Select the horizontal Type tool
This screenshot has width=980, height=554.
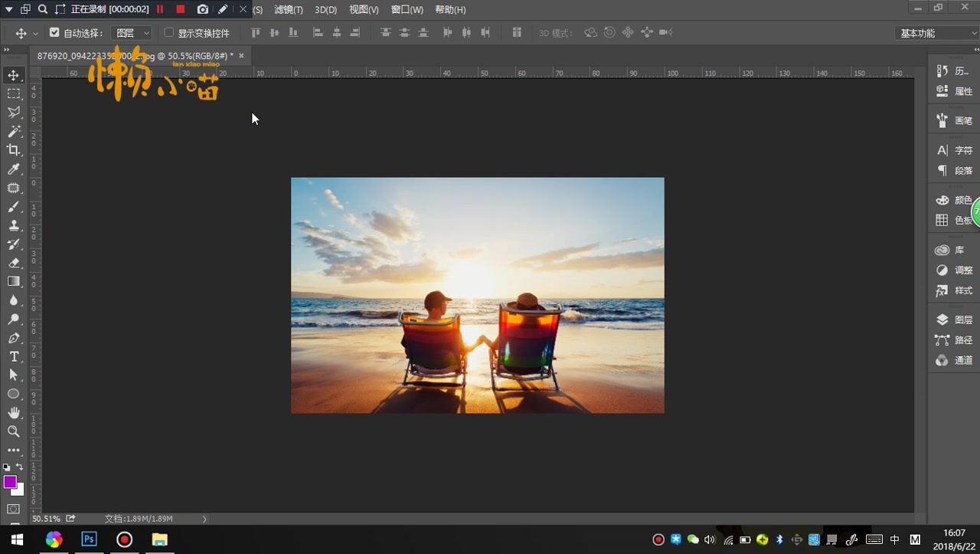pyautogui.click(x=14, y=356)
